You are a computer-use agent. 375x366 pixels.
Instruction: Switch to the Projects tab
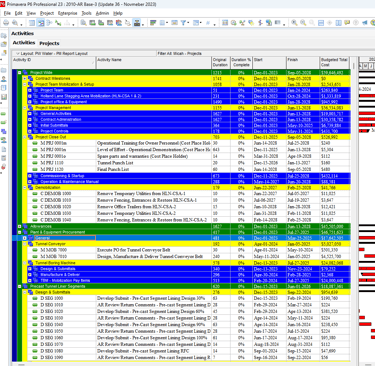[x=49, y=43]
